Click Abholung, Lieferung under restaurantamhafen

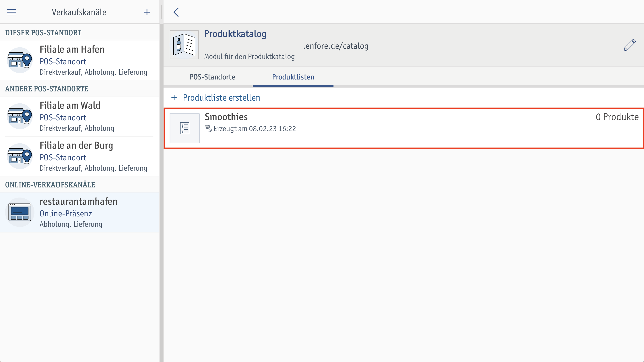(x=71, y=224)
